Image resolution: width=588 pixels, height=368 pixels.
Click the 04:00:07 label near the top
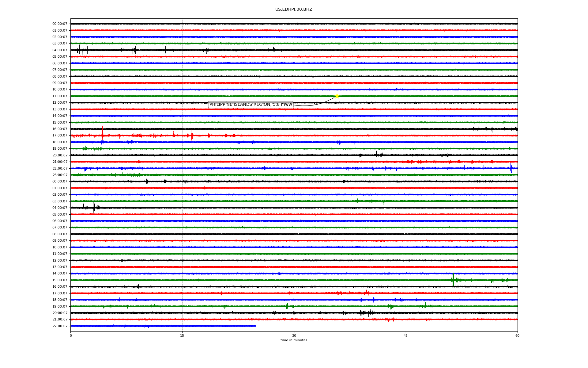click(x=60, y=50)
